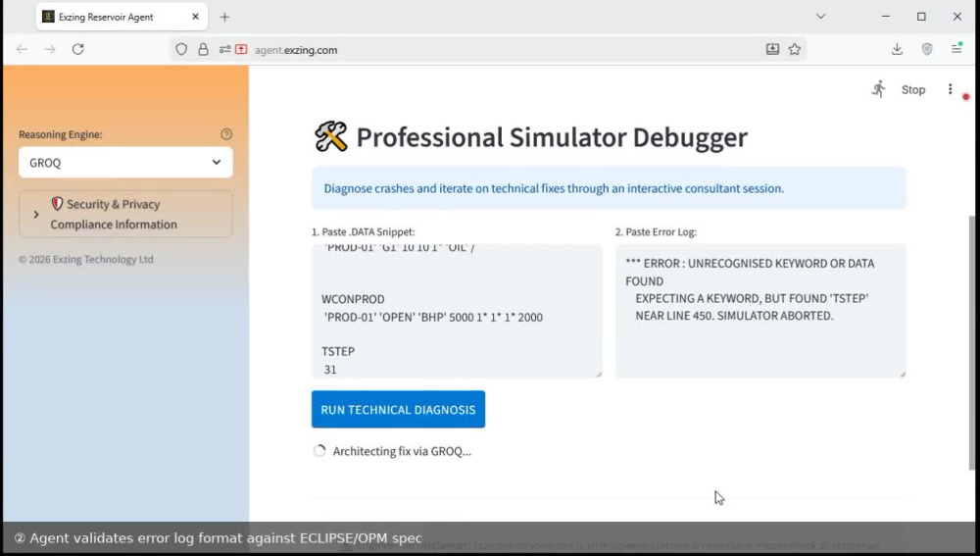The width and height of the screenshot is (980, 556).
Task: Open a new tab with the plus icon
Action: pyautogui.click(x=225, y=17)
